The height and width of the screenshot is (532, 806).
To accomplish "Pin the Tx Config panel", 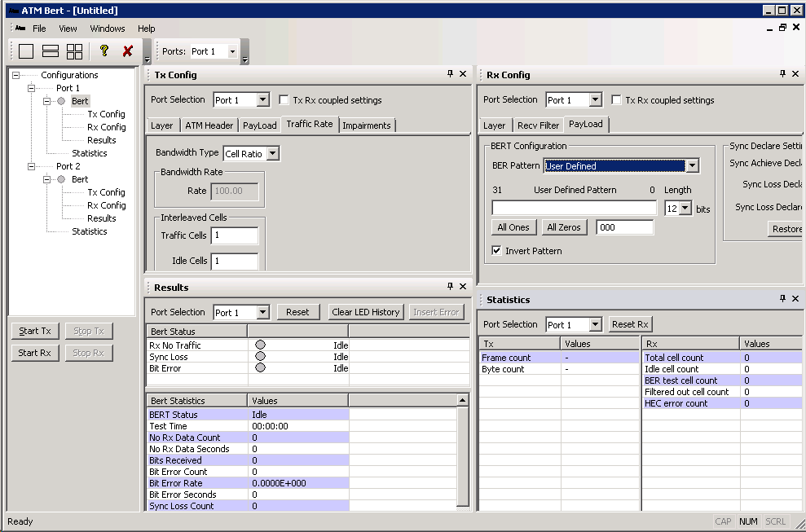I will (x=451, y=74).
